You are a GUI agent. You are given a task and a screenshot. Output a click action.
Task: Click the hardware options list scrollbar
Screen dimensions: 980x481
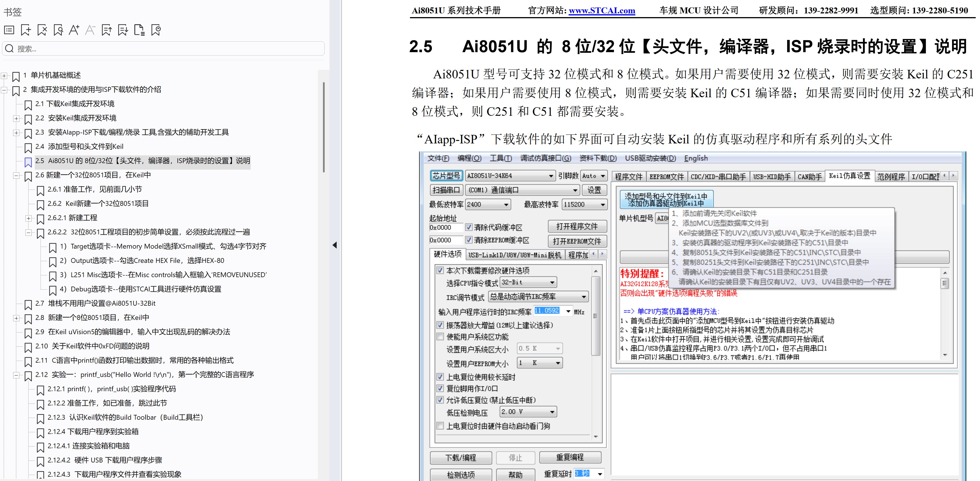pyautogui.click(x=596, y=316)
